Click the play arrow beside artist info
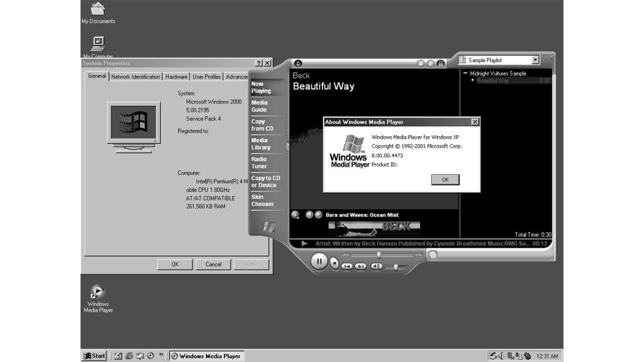644x362 pixels. [x=305, y=243]
